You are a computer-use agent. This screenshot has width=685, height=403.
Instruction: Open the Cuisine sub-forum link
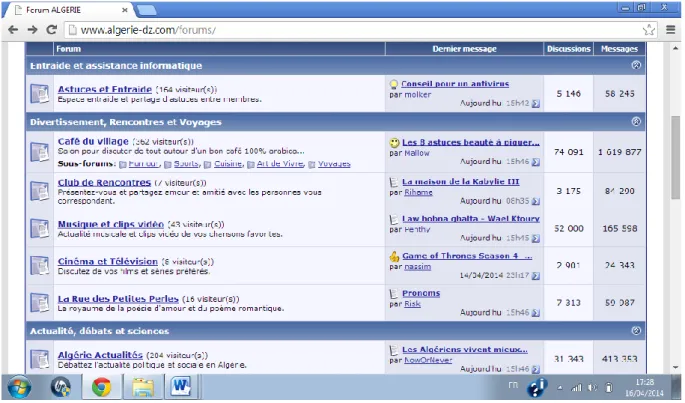tap(228, 163)
